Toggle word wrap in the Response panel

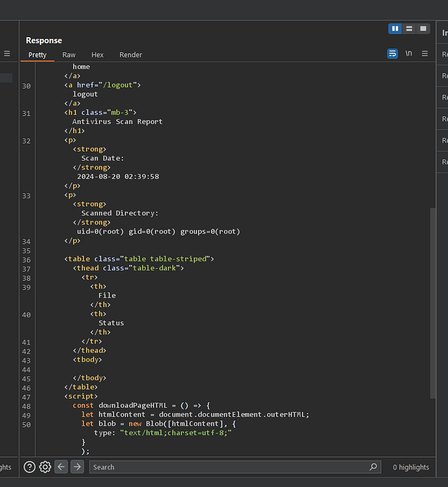(392, 54)
